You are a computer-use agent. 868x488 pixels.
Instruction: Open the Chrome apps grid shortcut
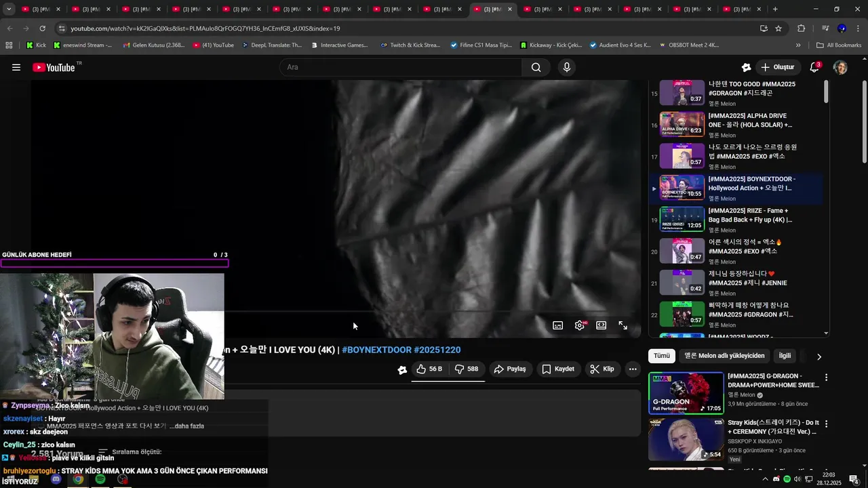pos(9,45)
